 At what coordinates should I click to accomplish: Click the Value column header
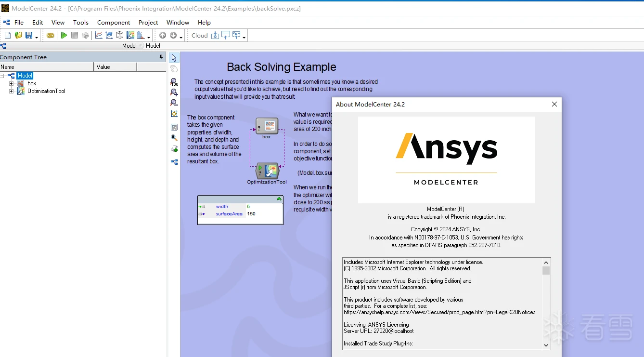(x=116, y=67)
